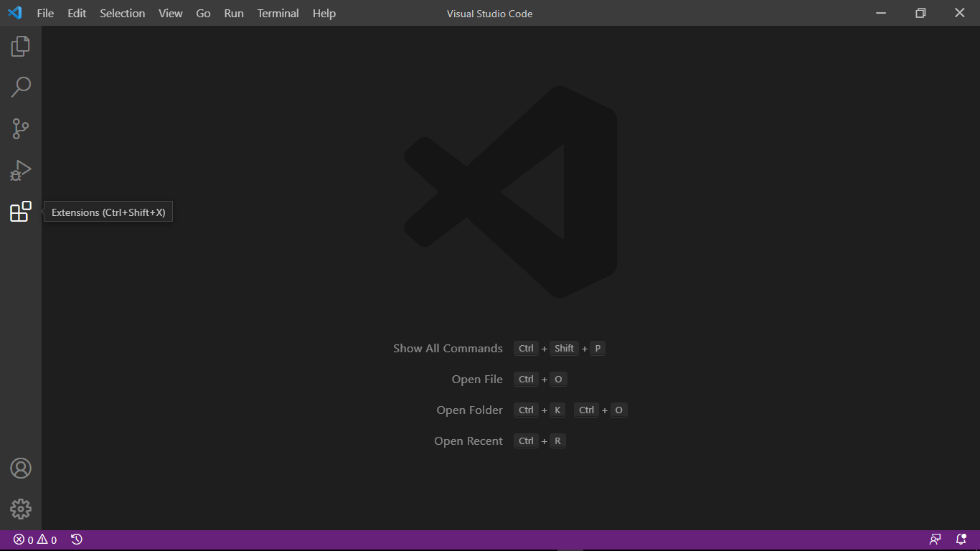Screen dimensions: 980x551
Task: Click the Accounts icon
Action: [x=21, y=468]
